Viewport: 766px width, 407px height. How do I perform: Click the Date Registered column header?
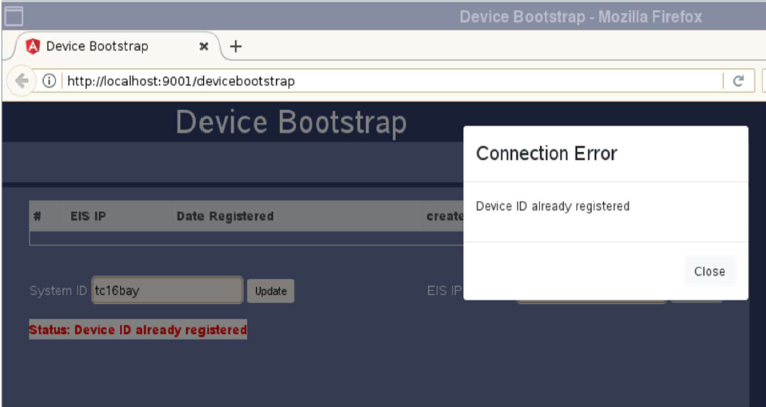point(225,216)
